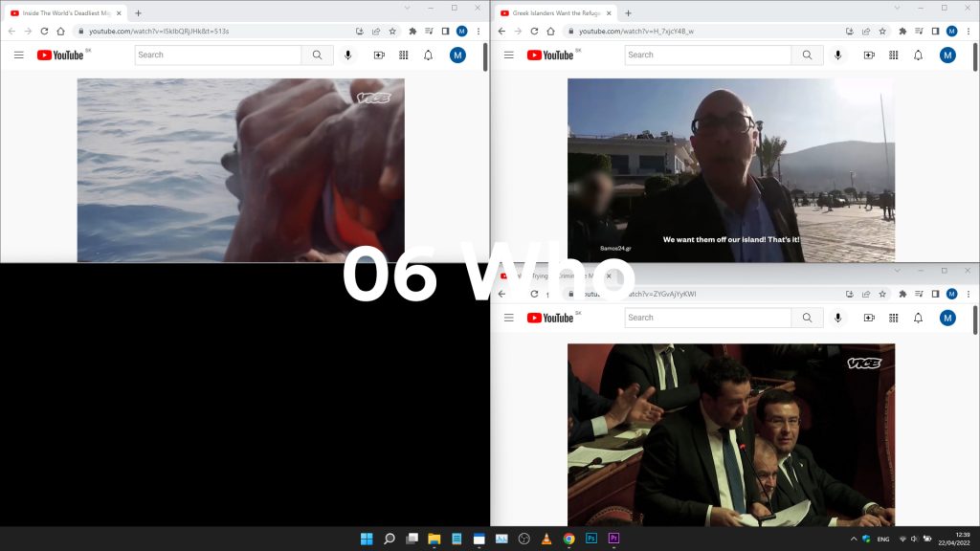This screenshot has height=551, width=980.
Task: Open YouTube guide menu in Greek Islanders window
Action: coord(509,55)
